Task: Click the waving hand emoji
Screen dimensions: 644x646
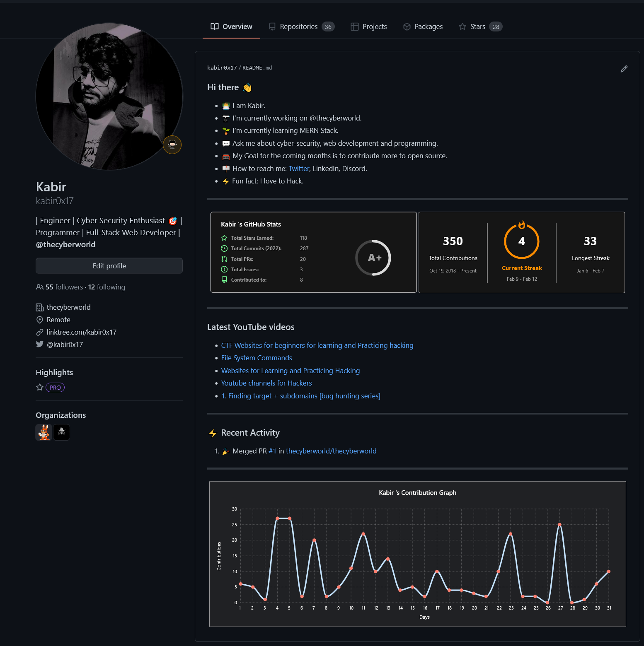Action: pyautogui.click(x=247, y=87)
